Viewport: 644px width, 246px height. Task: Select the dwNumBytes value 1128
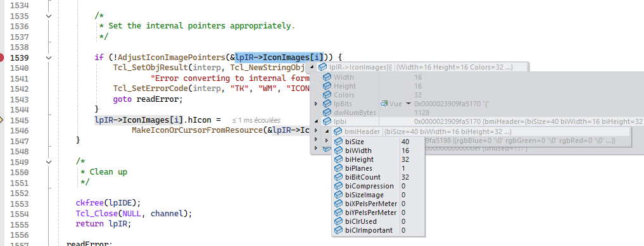pyautogui.click(x=421, y=113)
